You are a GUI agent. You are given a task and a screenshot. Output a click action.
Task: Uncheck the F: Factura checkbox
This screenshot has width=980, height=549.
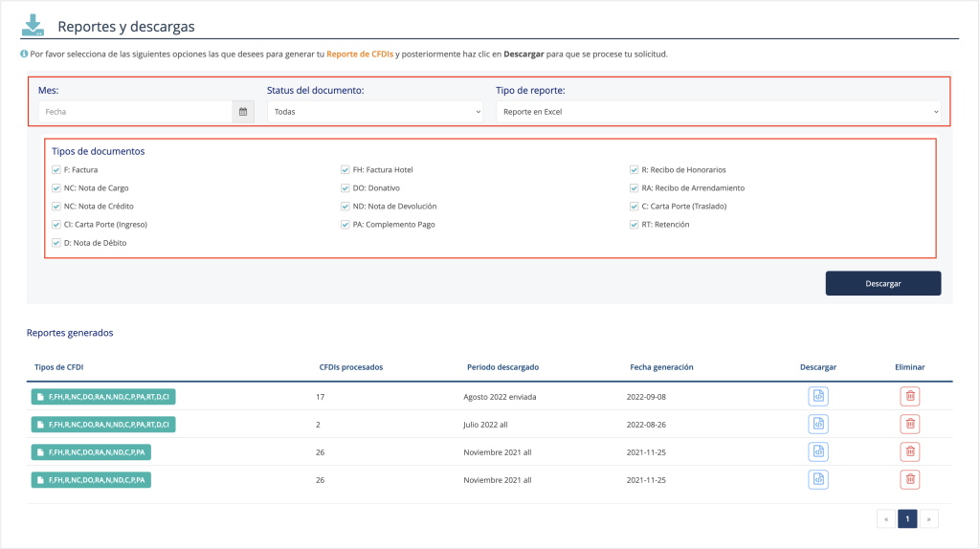[56, 170]
